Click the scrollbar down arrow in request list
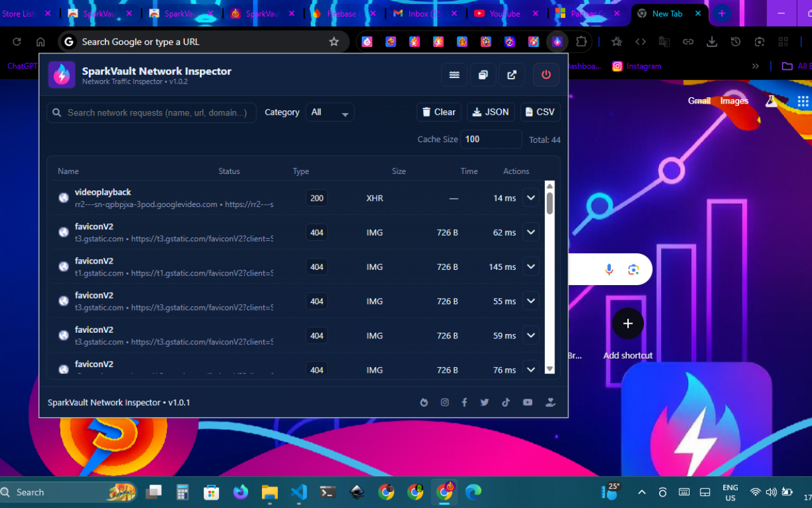 pyautogui.click(x=549, y=369)
